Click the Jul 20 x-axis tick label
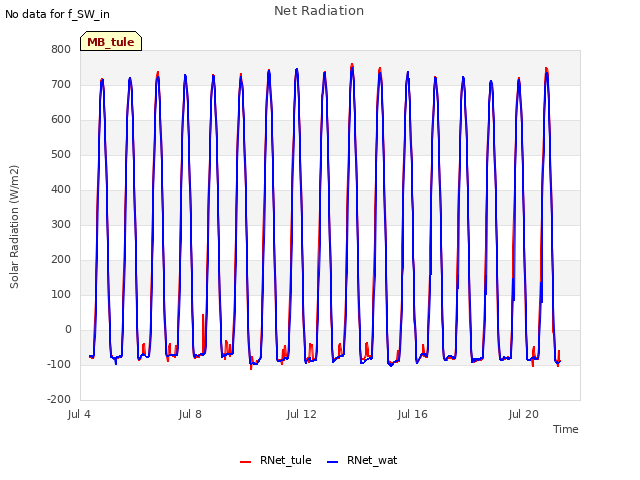640x480 pixels. 524,414
